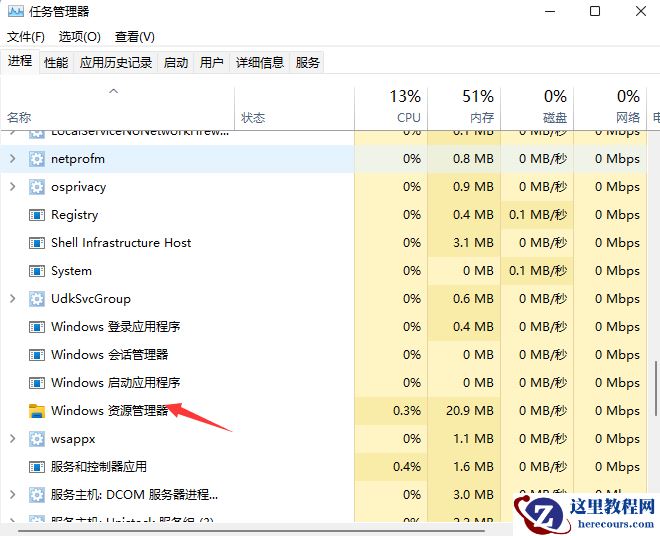Select the Windows 登录应用程序 row

[323, 327]
